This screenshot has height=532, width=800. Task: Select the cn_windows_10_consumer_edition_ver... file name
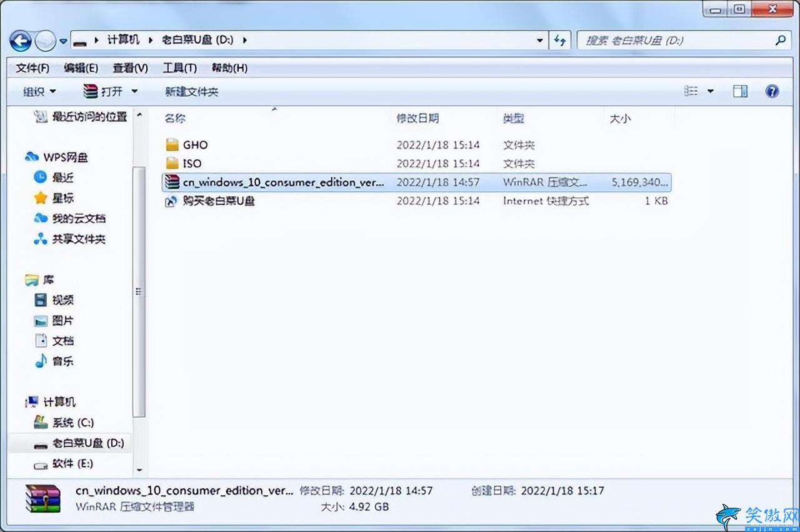point(284,182)
